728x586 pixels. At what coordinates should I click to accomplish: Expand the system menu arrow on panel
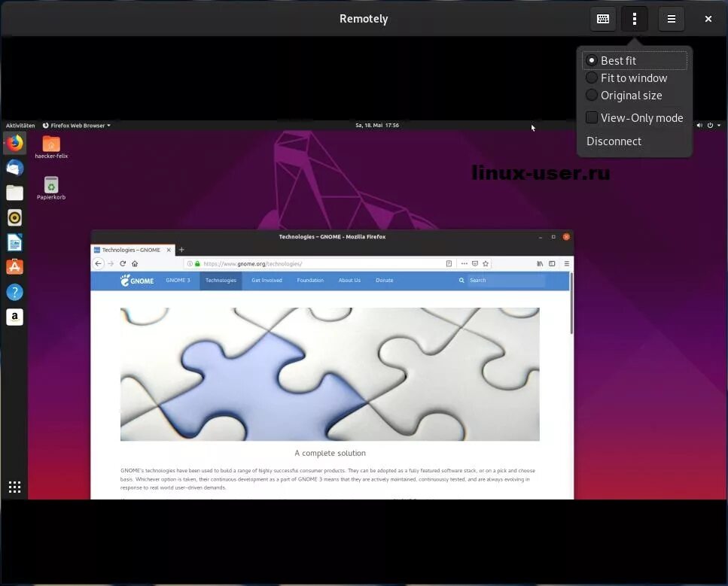tap(719, 126)
